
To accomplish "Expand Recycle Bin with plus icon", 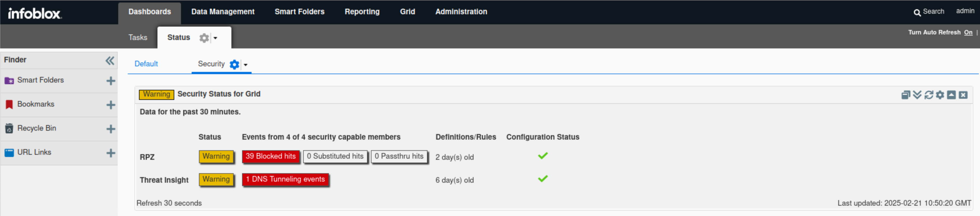I will 111,129.
